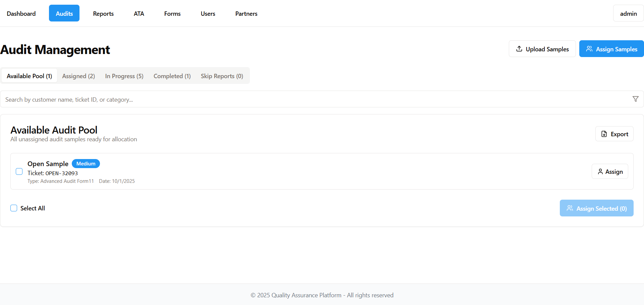Click the person icon on Assign button
The height and width of the screenshot is (305, 644).
(600, 171)
